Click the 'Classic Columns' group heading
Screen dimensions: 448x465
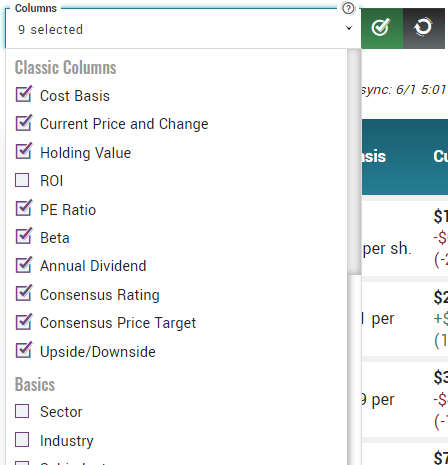65,68
